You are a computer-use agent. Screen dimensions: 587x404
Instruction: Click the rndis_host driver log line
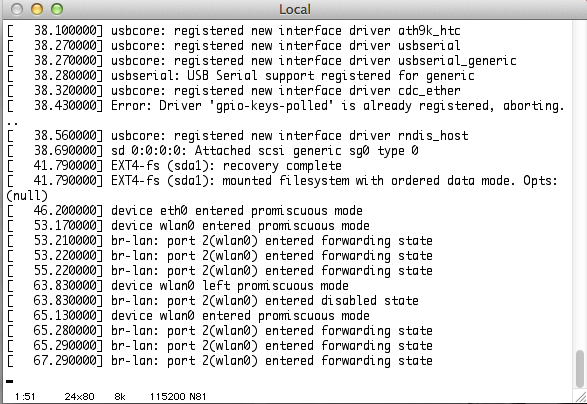(x=237, y=136)
